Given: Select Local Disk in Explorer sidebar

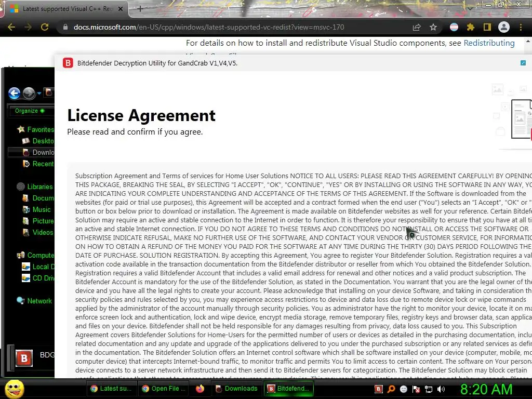Looking at the screenshot, I should click(x=38, y=267).
